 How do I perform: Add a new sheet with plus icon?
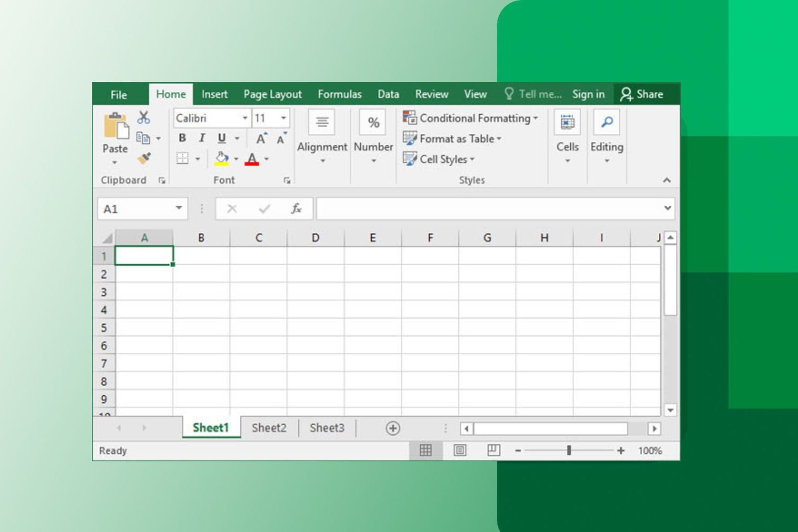pyautogui.click(x=393, y=428)
